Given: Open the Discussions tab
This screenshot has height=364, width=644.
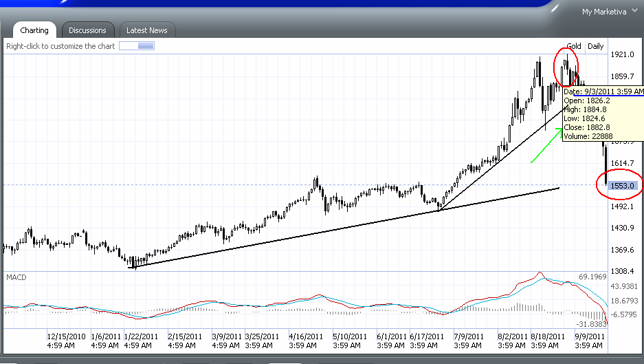Looking at the screenshot, I should [87, 30].
